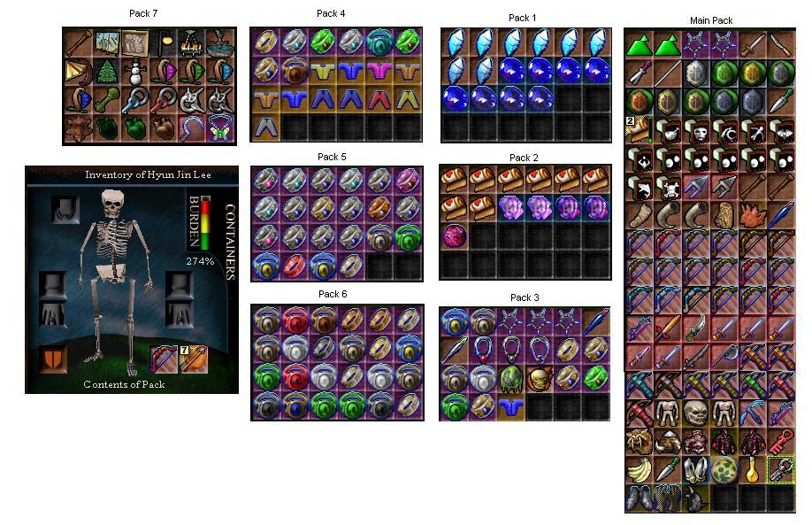Choose the arrow stack marked 7
This screenshot has width=812, height=525.
tap(194, 359)
